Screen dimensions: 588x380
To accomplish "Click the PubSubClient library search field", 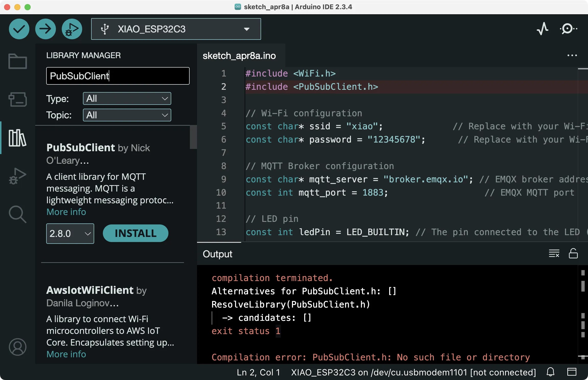I will pos(118,76).
